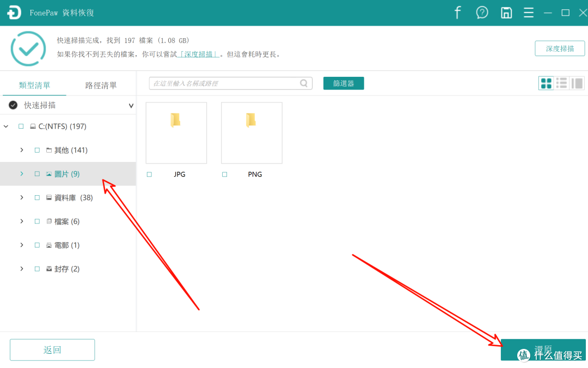Tick the 檔案 (6) checkbox

[37, 221]
